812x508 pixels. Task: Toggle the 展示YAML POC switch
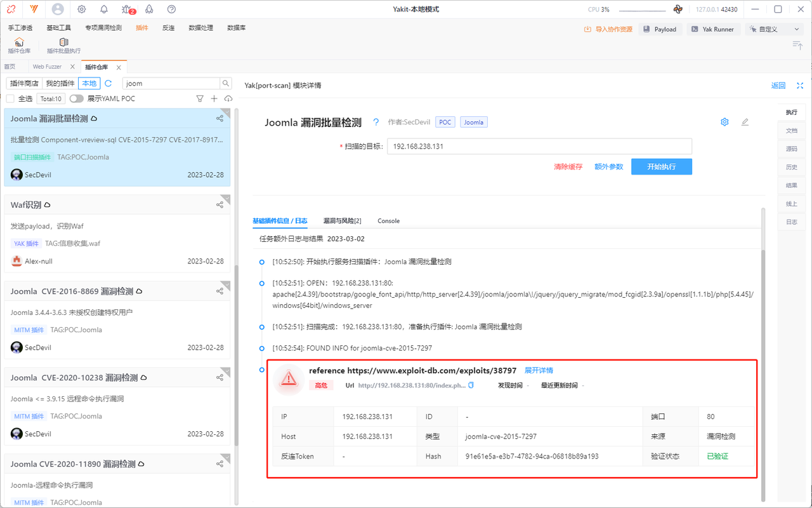(x=77, y=98)
